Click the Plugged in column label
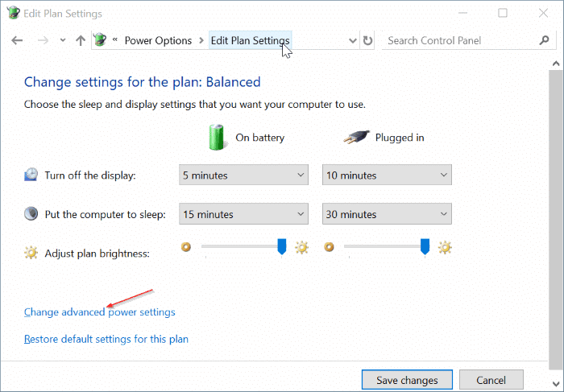564x392 pixels. pyautogui.click(x=400, y=138)
